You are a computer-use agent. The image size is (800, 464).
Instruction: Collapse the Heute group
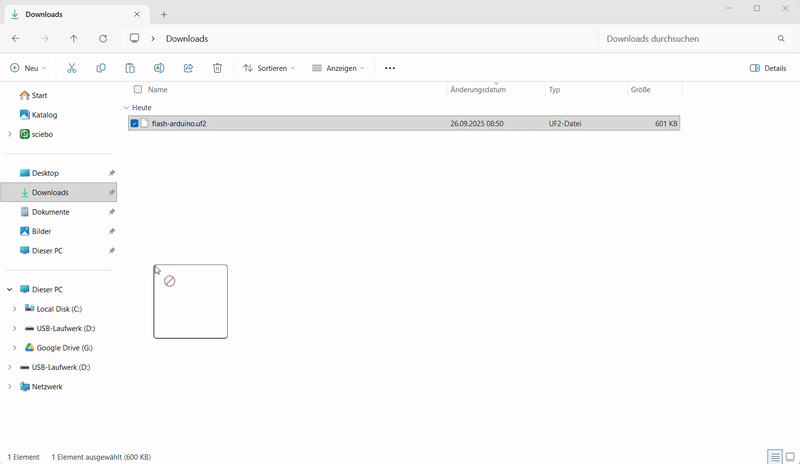click(x=126, y=107)
